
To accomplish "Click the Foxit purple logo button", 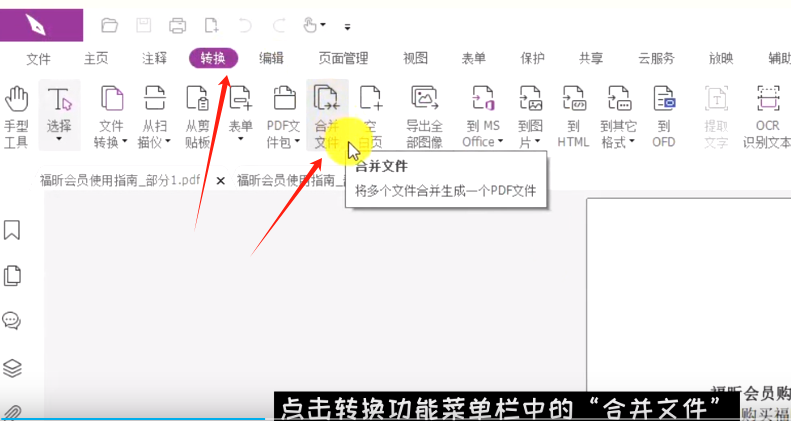I will (x=41, y=25).
